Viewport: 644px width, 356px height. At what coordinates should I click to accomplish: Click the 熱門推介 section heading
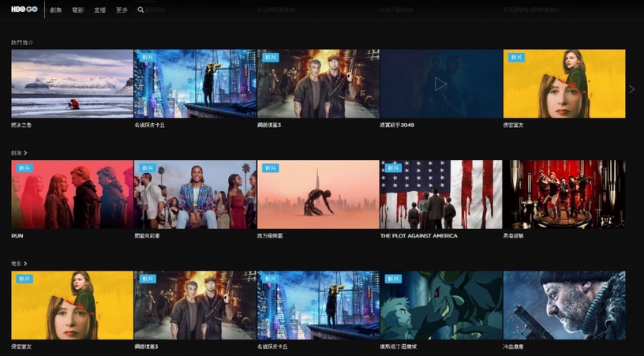point(22,43)
